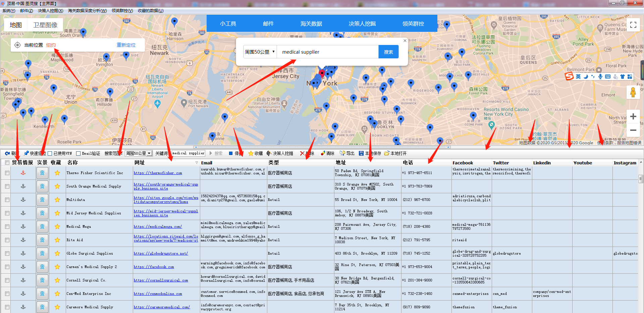The width and height of the screenshot is (644, 313).
Task: Open the 收藏的数据(U) menu
Action: point(151,11)
